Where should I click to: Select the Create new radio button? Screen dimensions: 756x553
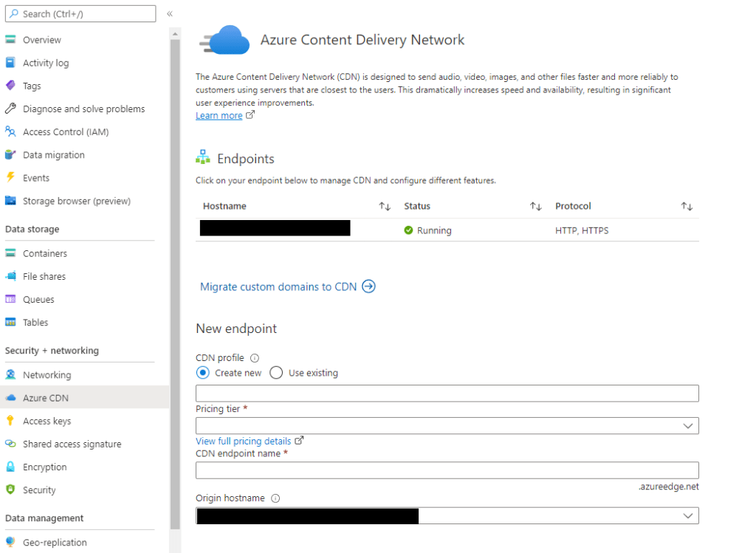pos(203,373)
